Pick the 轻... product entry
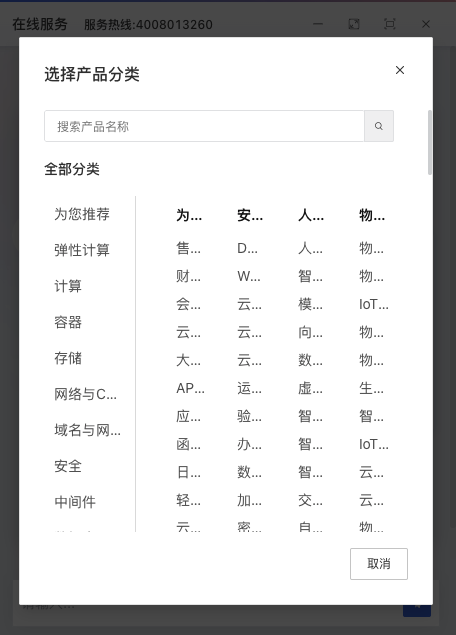Image resolution: width=456 pixels, height=635 pixels. coord(188,501)
